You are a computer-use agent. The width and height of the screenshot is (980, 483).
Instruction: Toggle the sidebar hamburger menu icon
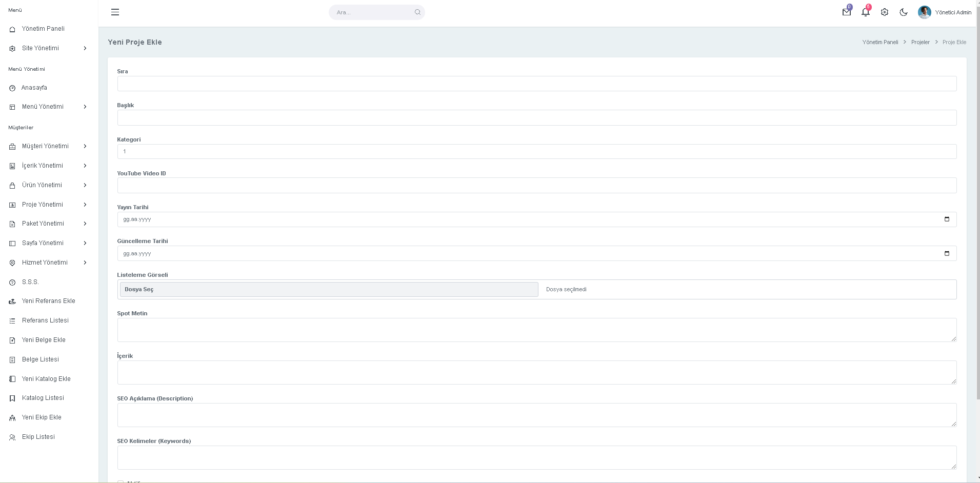point(115,12)
